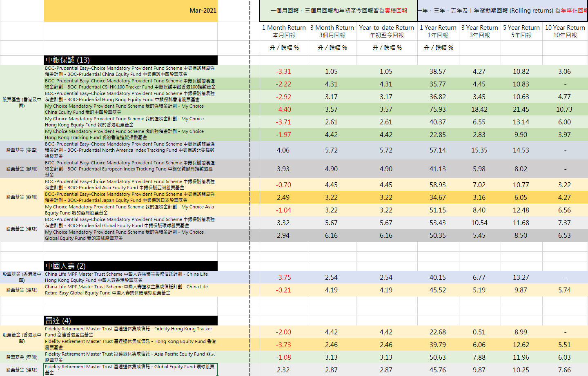Screen dimensions: 588x376
Task: Click the 57.14 one year return value
Action: tap(438, 150)
